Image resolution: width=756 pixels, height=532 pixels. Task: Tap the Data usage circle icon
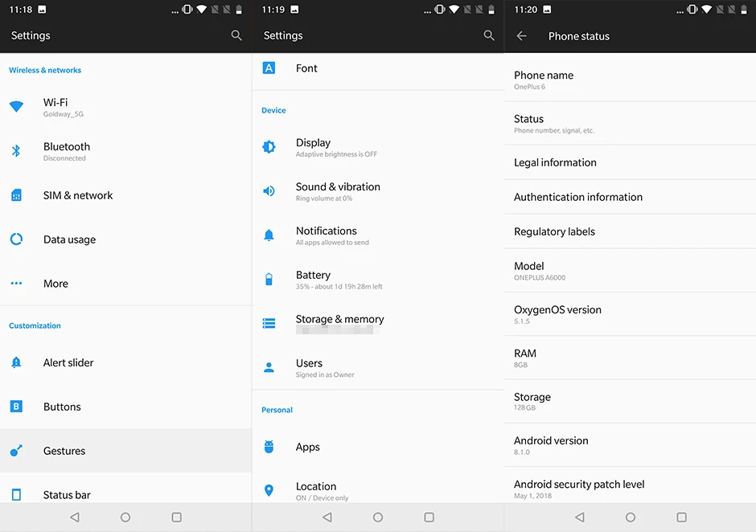point(16,239)
